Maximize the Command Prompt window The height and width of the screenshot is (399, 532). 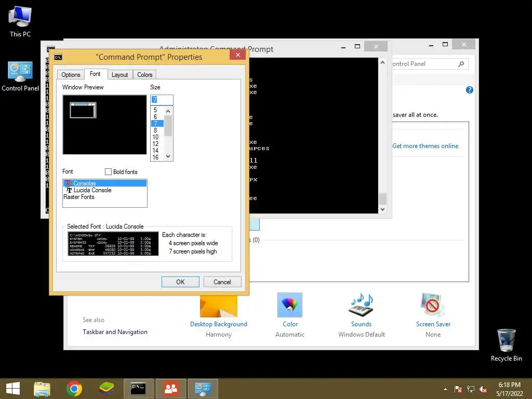coord(357,46)
